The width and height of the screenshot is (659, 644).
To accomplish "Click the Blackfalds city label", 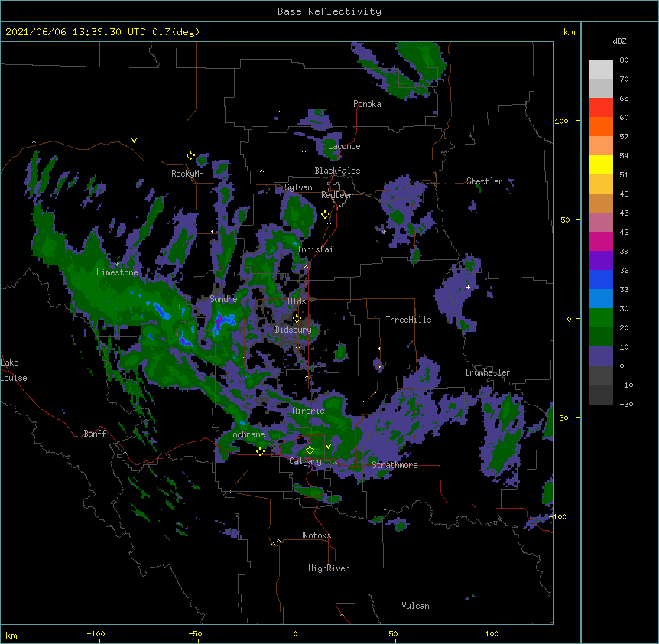I will pyautogui.click(x=337, y=171).
